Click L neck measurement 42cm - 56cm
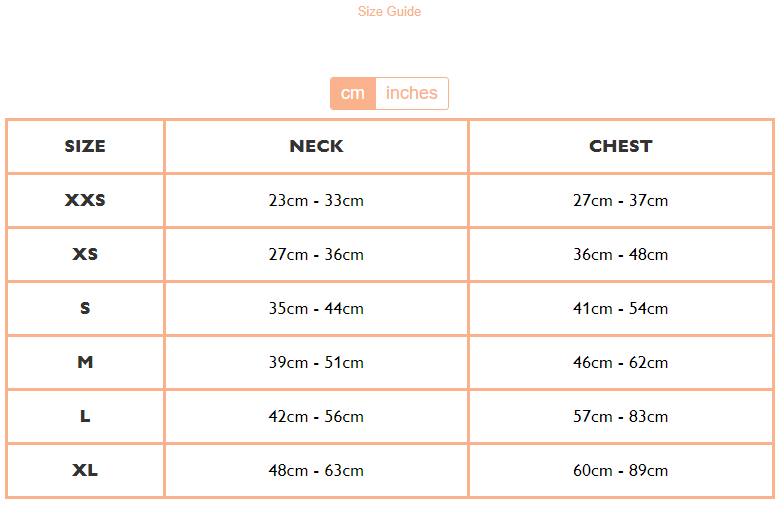This screenshot has width=778, height=517. click(x=316, y=416)
